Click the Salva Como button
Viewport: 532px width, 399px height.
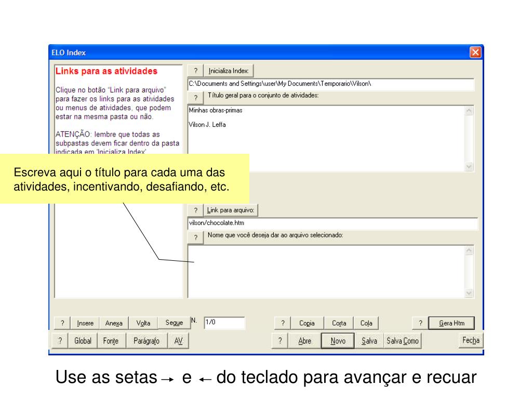pyautogui.click(x=403, y=341)
